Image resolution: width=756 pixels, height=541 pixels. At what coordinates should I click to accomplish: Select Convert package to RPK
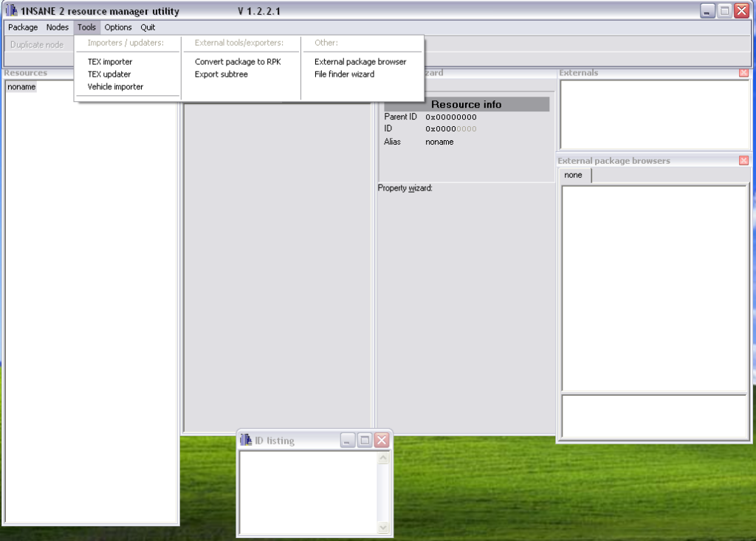point(238,62)
